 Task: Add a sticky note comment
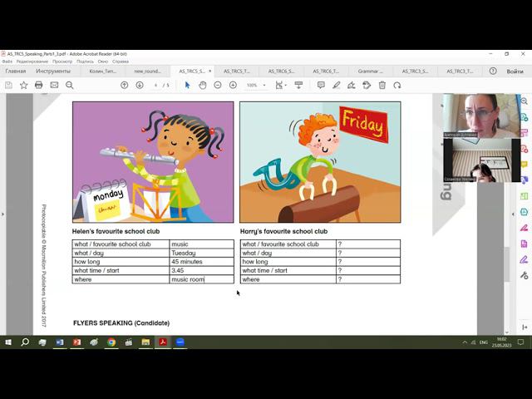click(x=321, y=85)
